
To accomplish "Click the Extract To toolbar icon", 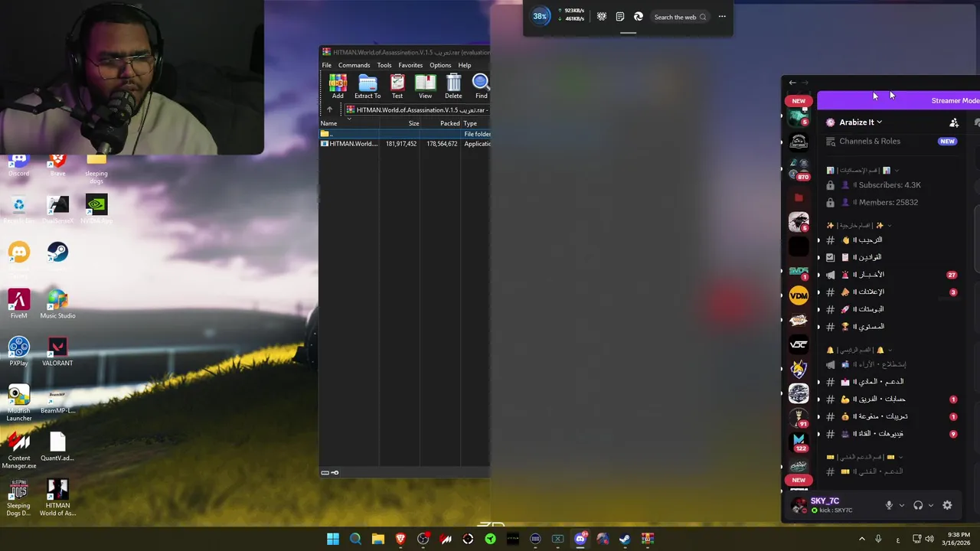I will pos(367,86).
